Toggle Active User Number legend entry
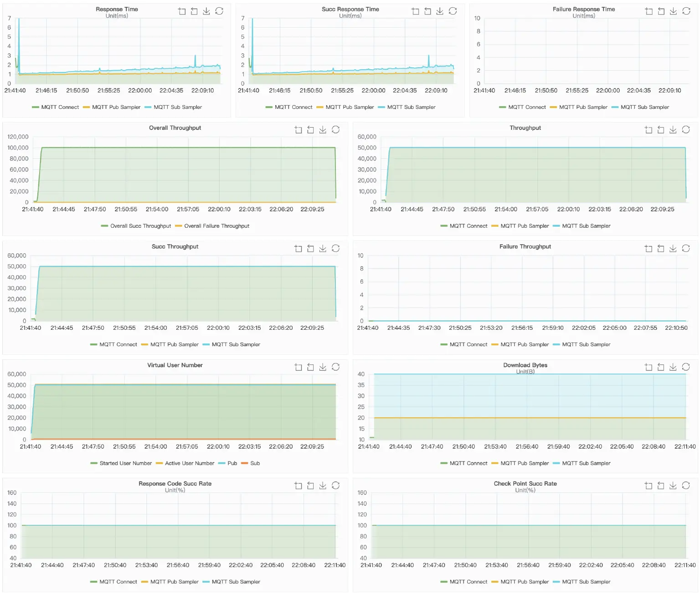This screenshot has height=594, width=700. click(189, 463)
